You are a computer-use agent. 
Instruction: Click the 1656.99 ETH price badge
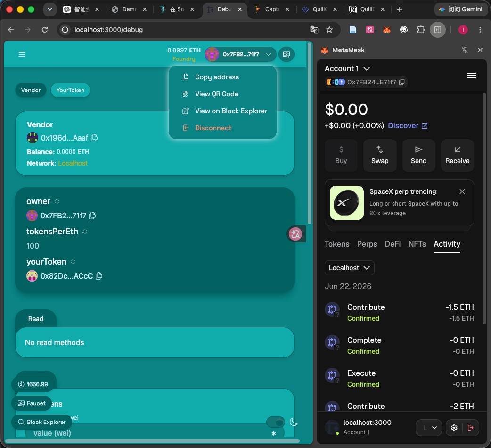[33, 384]
